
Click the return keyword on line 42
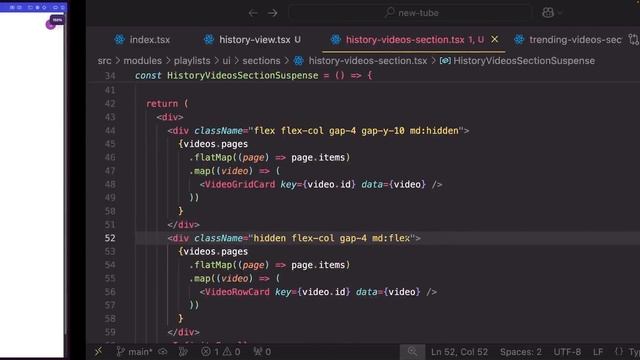[162, 104]
